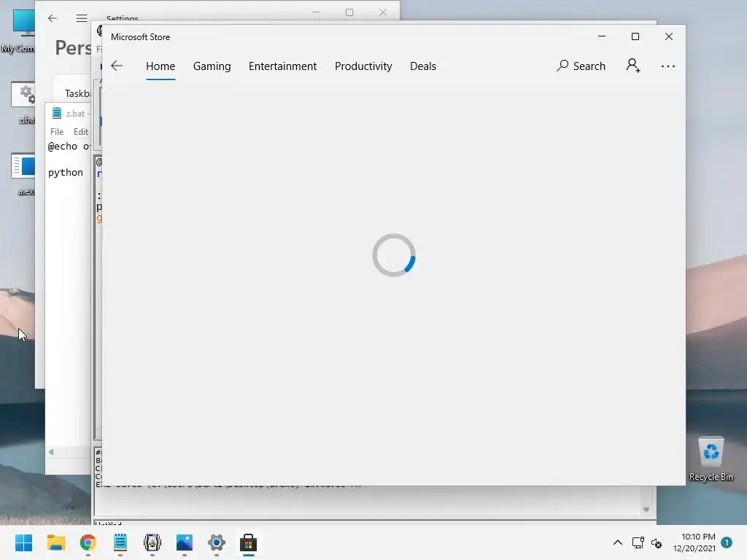Open the Productivity tab
The height and width of the screenshot is (560, 747).
(x=363, y=66)
